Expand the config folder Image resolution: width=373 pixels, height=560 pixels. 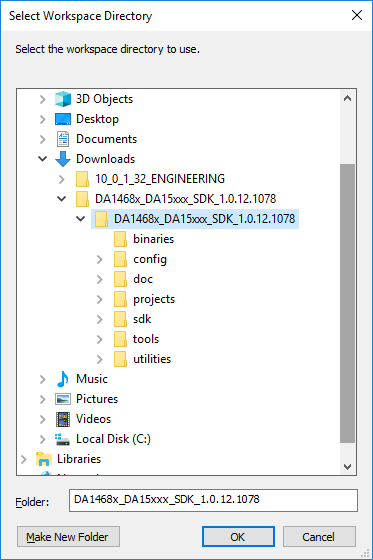click(100, 259)
